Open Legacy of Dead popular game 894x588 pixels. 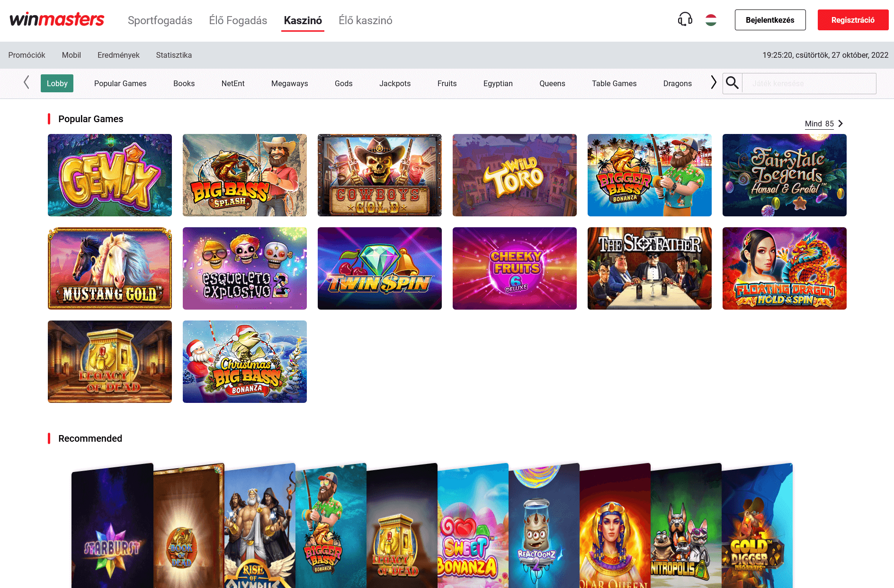tap(110, 362)
